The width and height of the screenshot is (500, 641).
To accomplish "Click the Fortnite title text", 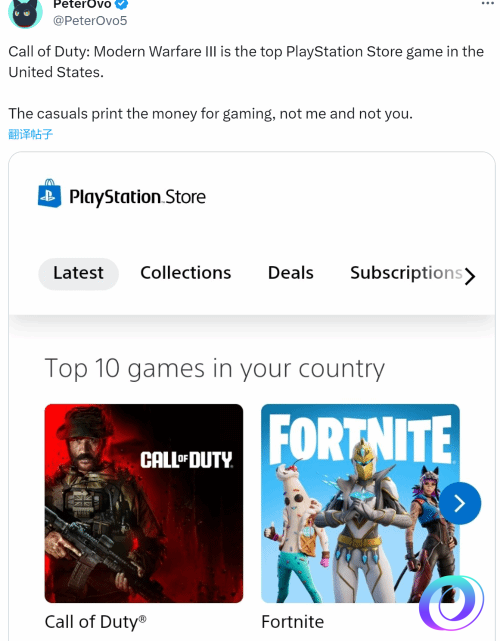I will 293,622.
